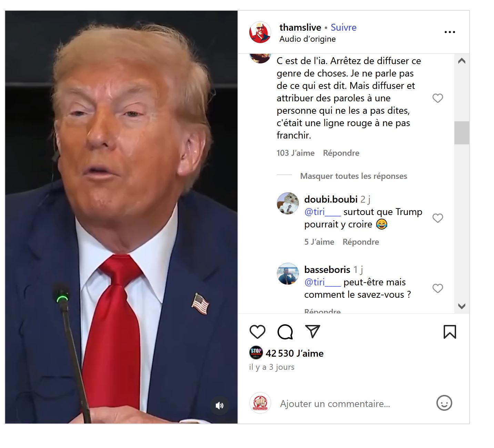Like the top comment about AI
494x448 pixels.
pos(437,98)
